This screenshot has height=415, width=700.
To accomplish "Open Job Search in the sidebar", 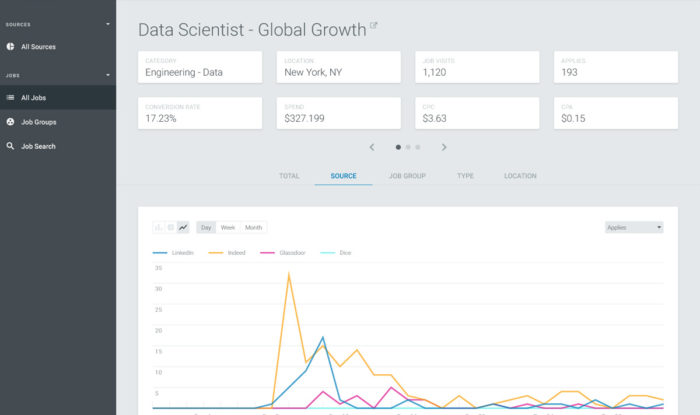I will pos(58,146).
